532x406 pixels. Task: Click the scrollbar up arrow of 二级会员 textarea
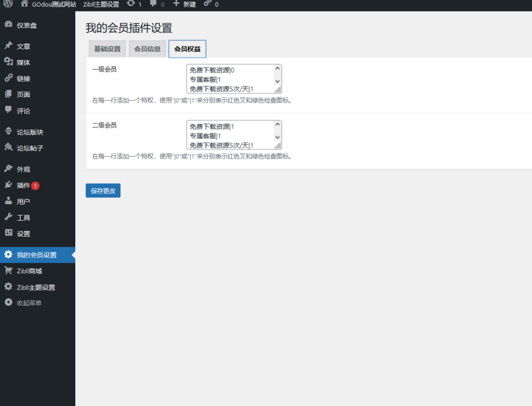click(x=277, y=123)
